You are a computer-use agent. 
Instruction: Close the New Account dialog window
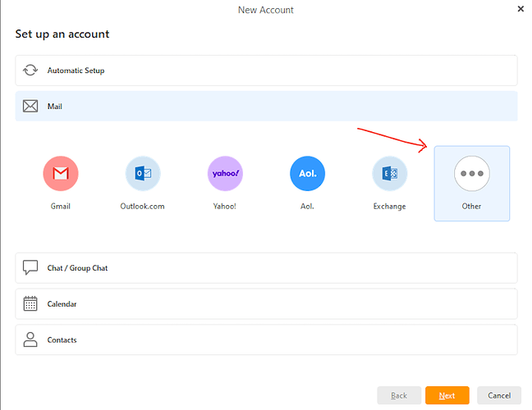click(521, 9)
